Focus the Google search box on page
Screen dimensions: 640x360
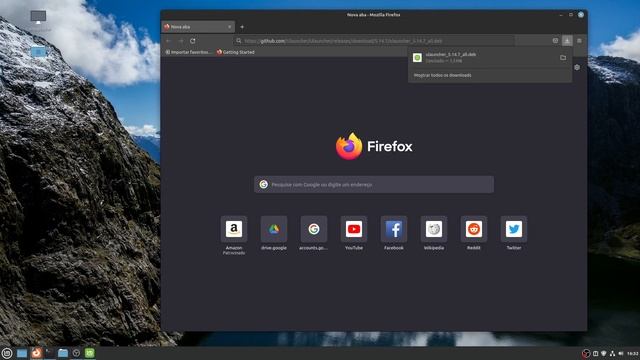[x=374, y=184]
